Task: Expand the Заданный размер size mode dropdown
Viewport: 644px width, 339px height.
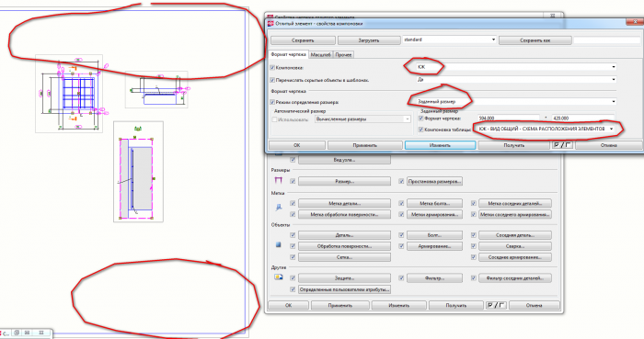Action: click(x=517, y=101)
